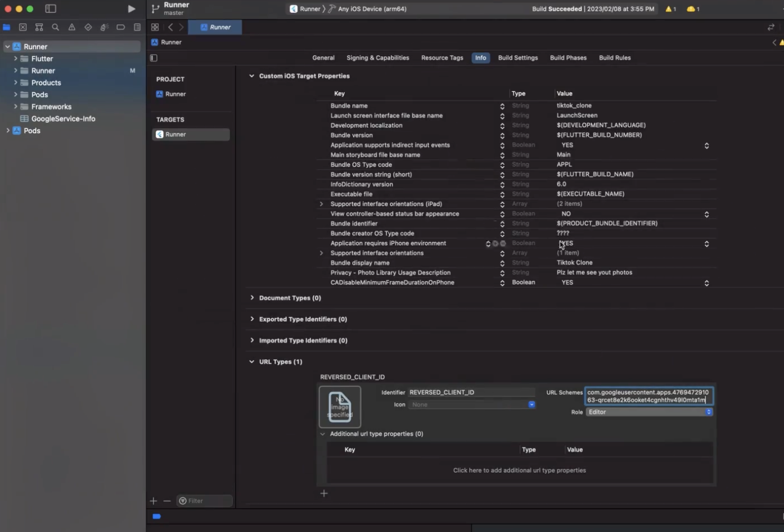Expand the Products folder

[15, 83]
